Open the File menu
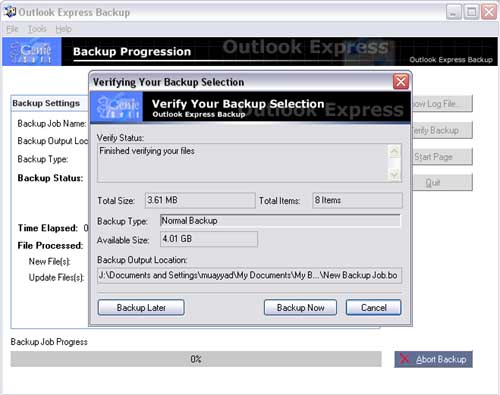Viewport: 500px width, 395px height. pyautogui.click(x=12, y=29)
